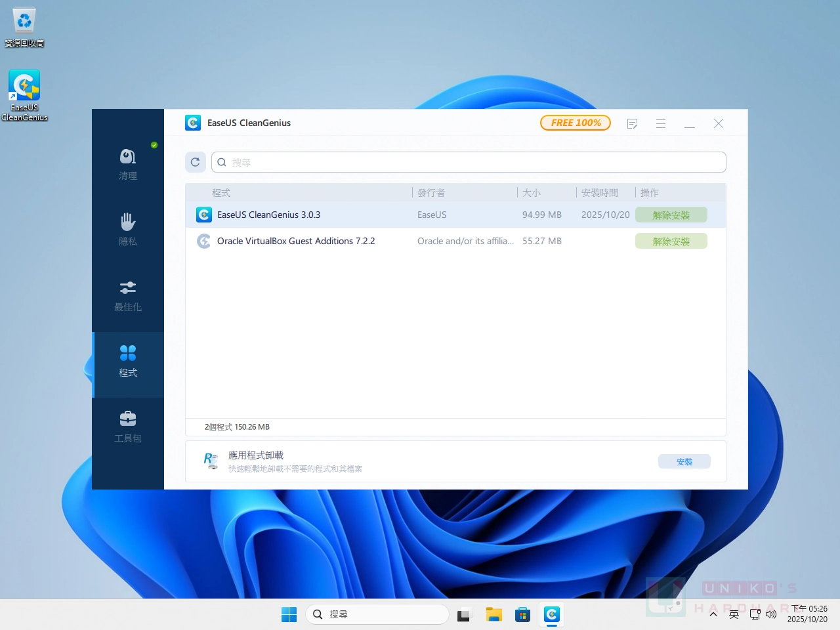Image resolution: width=840 pixels, height=630 pixels.
Task: Open the 工具包 (Toolkit) sidebar section
Action: [x=128, y=427]
